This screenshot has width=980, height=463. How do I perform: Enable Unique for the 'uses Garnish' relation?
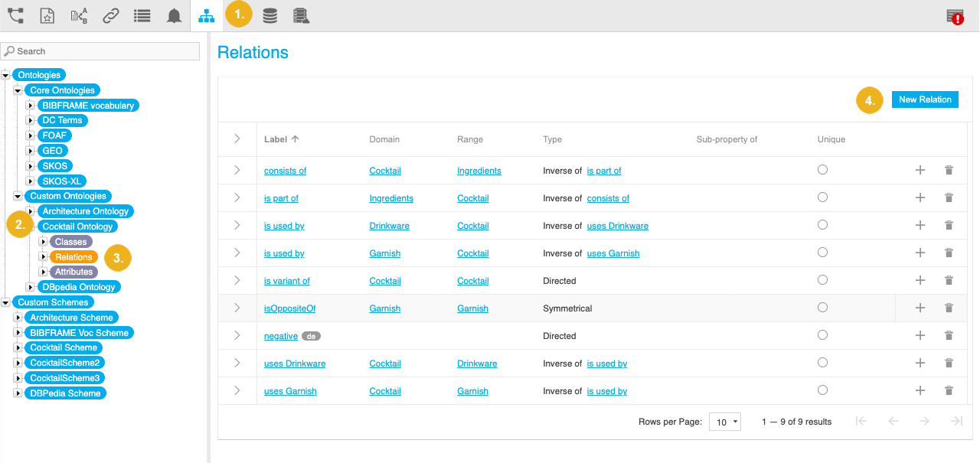pos(822,390)
